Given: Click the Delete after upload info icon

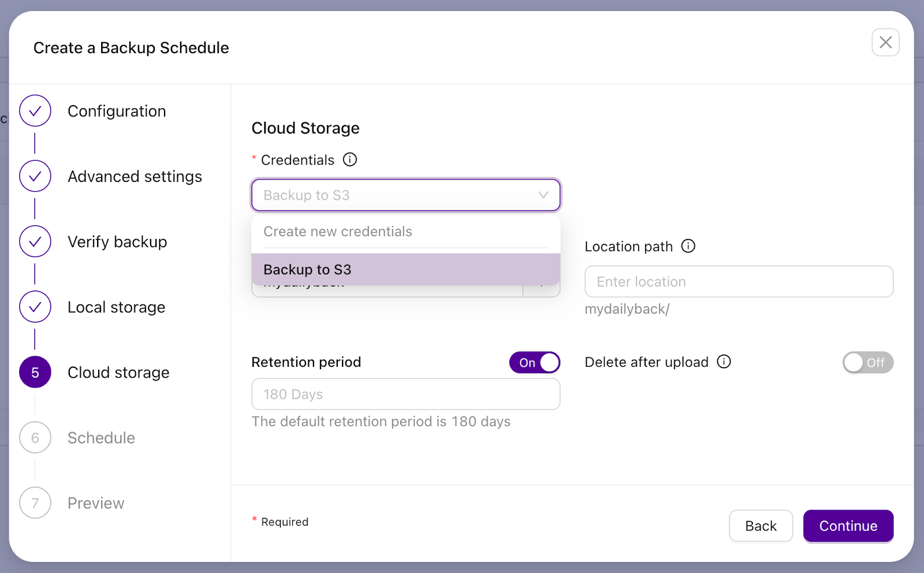Looking at the screenshot, I should (724, 362).
